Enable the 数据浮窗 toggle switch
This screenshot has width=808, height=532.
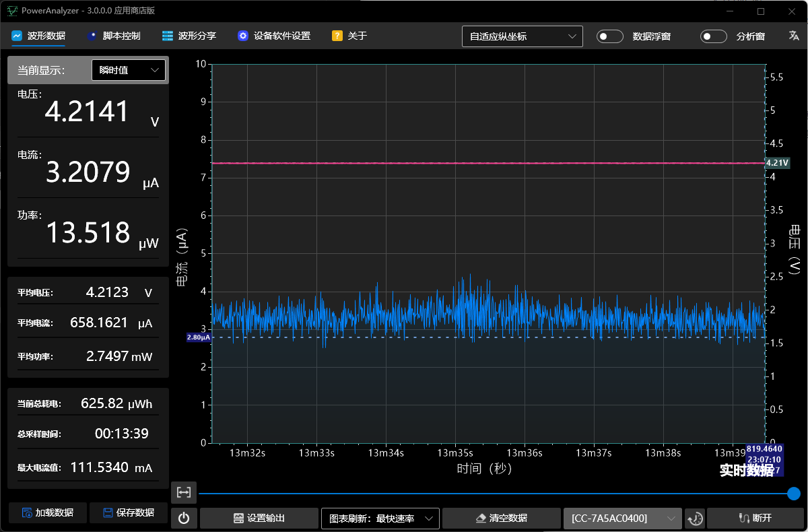tap(610, 36)
